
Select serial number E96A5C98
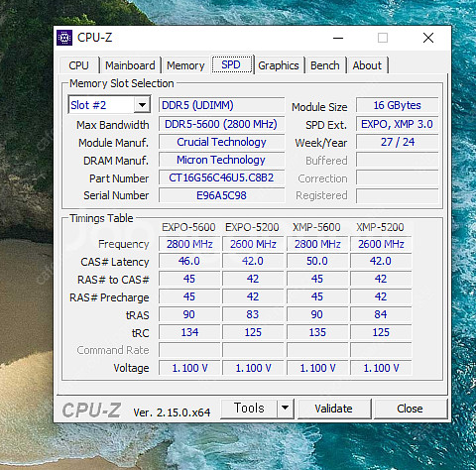221,195
